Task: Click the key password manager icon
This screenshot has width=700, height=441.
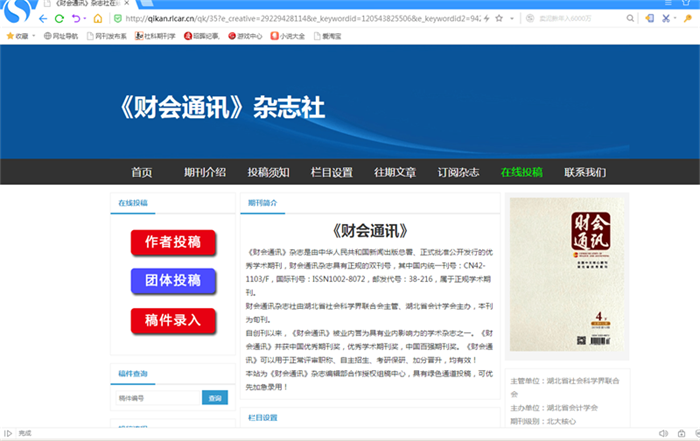Action: (x=688, y=18)
